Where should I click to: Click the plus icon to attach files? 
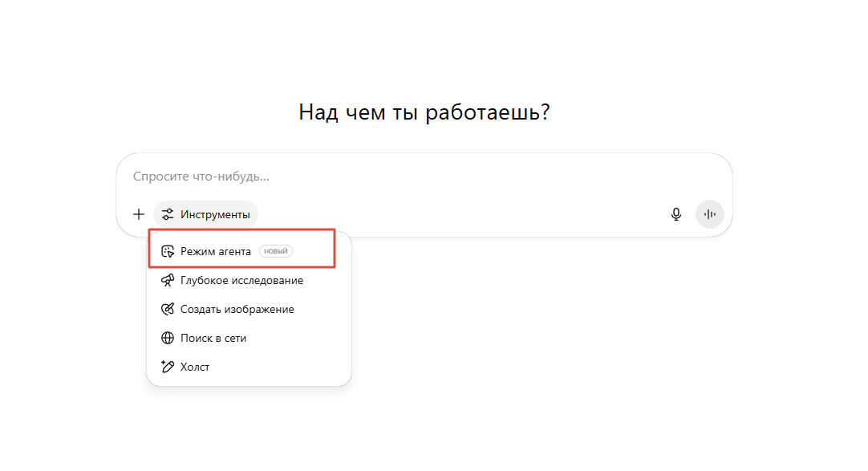(138, 214)
